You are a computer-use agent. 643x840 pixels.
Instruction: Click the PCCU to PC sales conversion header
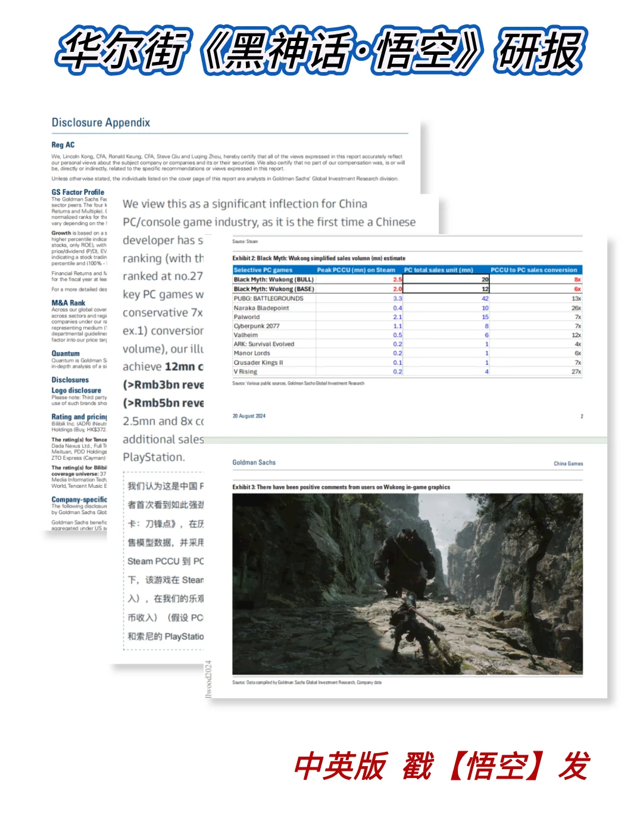533,270
